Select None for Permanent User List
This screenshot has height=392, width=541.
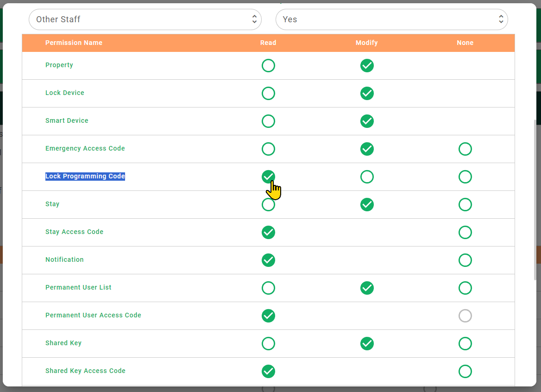click(465, 288)
